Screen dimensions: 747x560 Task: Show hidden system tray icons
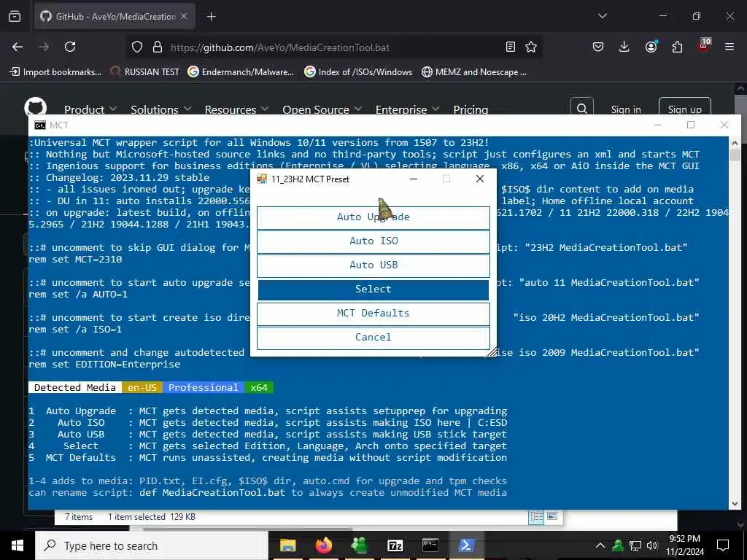[600, 545]
